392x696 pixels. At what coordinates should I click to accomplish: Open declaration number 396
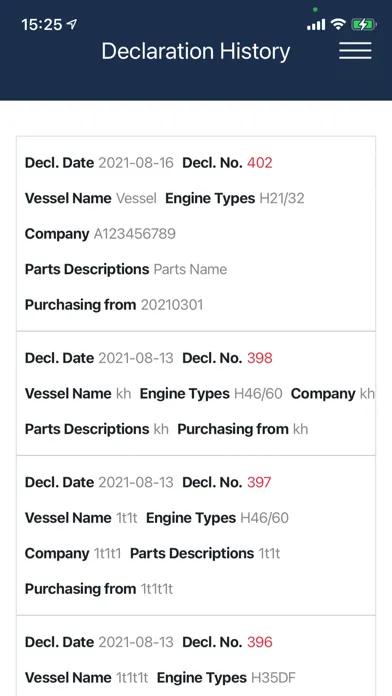[x=260, y=642]
